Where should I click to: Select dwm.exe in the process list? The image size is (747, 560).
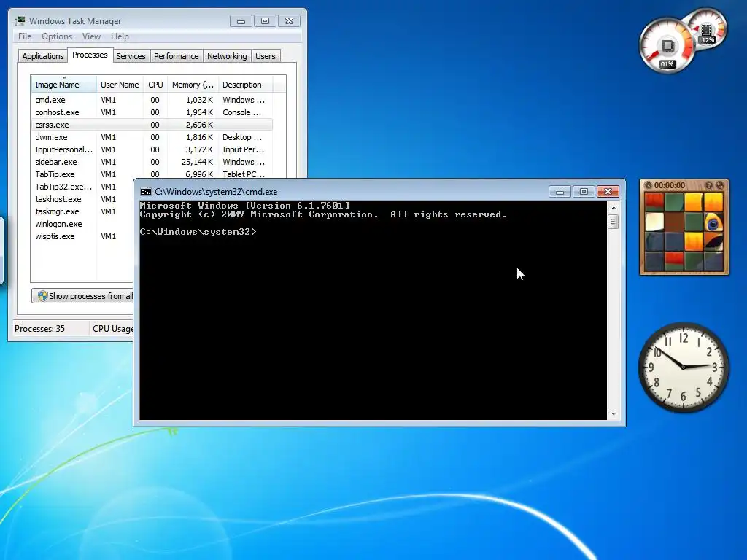click(152, 137)
